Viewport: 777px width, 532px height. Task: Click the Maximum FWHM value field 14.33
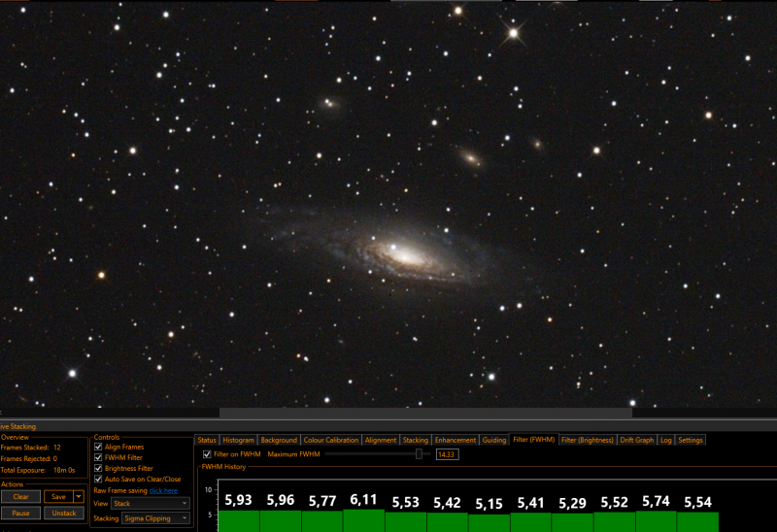tap(447, 454)
